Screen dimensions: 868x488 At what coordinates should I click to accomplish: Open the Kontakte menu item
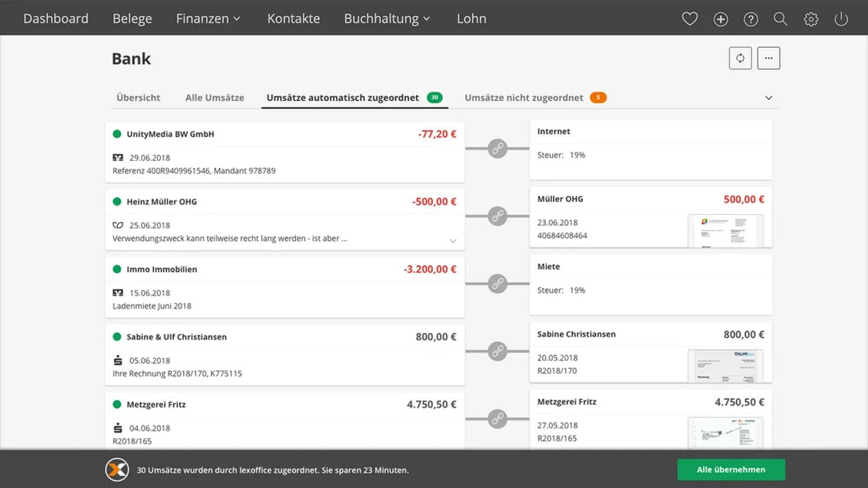click(x=294, y=19)
